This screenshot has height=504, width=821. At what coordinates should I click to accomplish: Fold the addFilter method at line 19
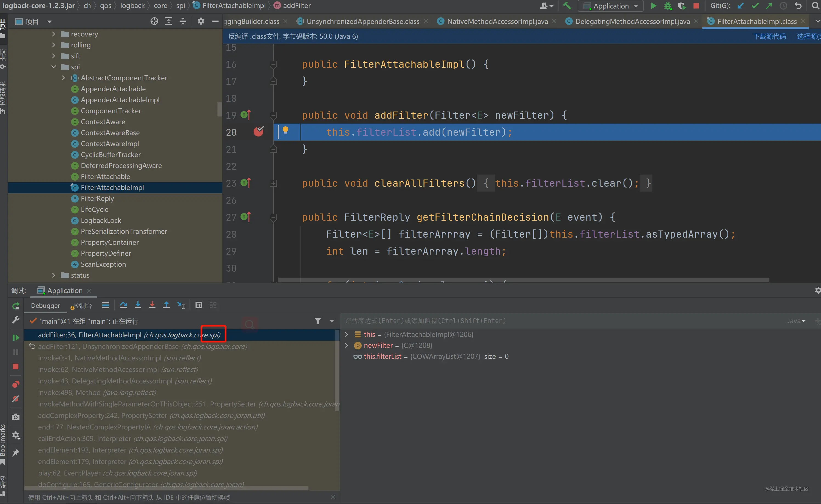click(273, 115)
